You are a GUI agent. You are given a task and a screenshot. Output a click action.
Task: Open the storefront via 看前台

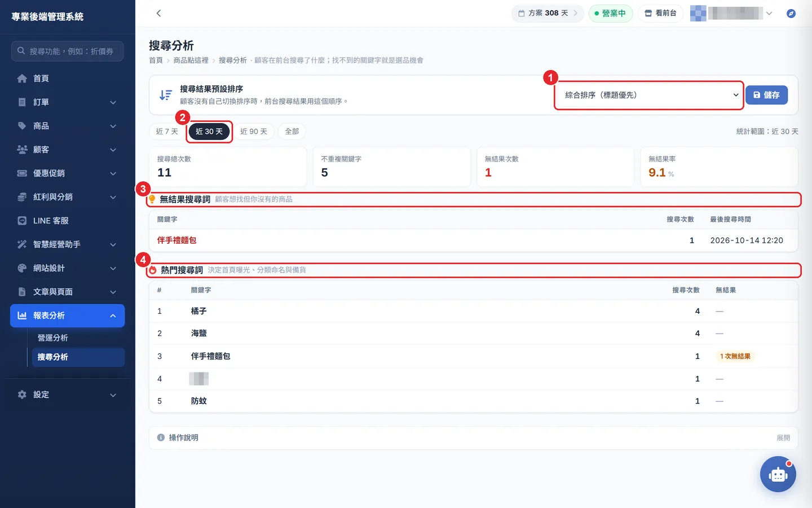coord(660,13)
